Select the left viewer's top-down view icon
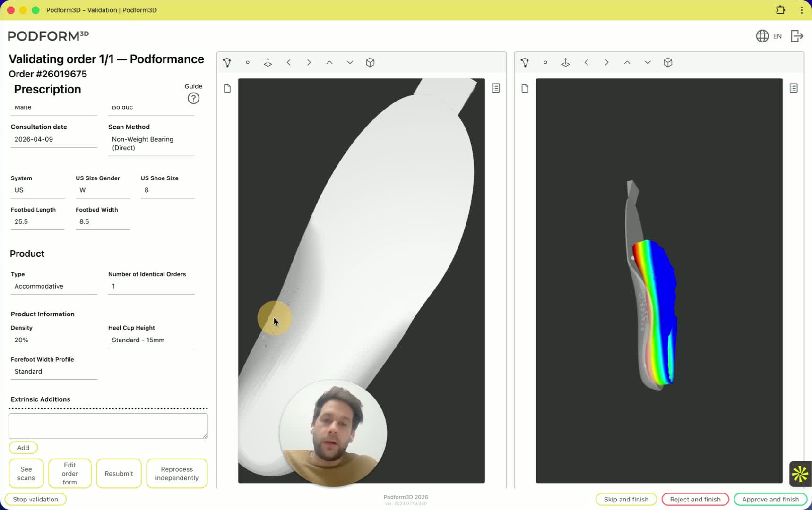 (x=268, y=62)
